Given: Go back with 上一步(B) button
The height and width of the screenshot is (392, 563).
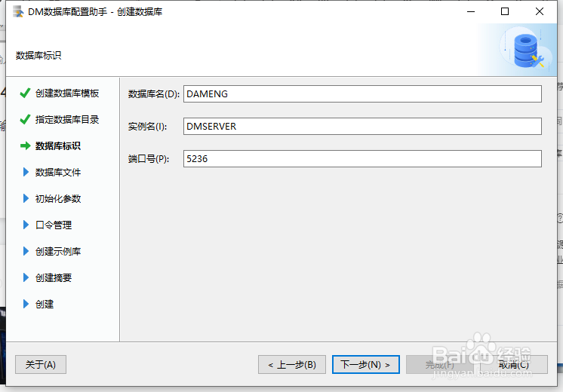Looking at the screenshot, I should point(292,364).
